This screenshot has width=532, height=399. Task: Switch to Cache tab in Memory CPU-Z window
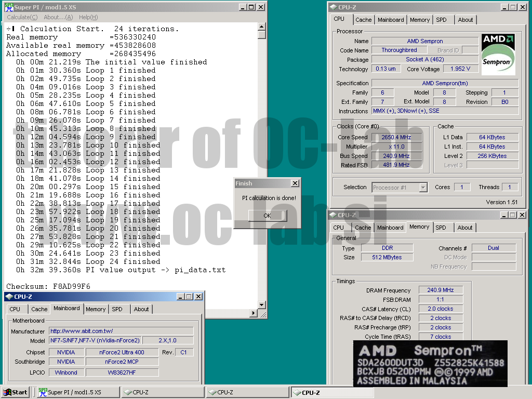click(x=363, y=228)
